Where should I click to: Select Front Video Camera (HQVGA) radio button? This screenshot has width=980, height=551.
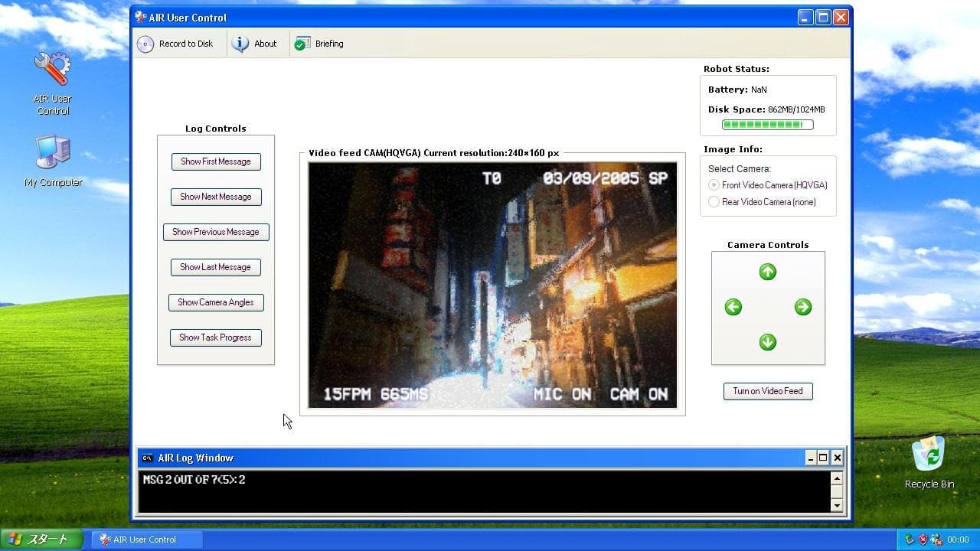coord(714,185)
